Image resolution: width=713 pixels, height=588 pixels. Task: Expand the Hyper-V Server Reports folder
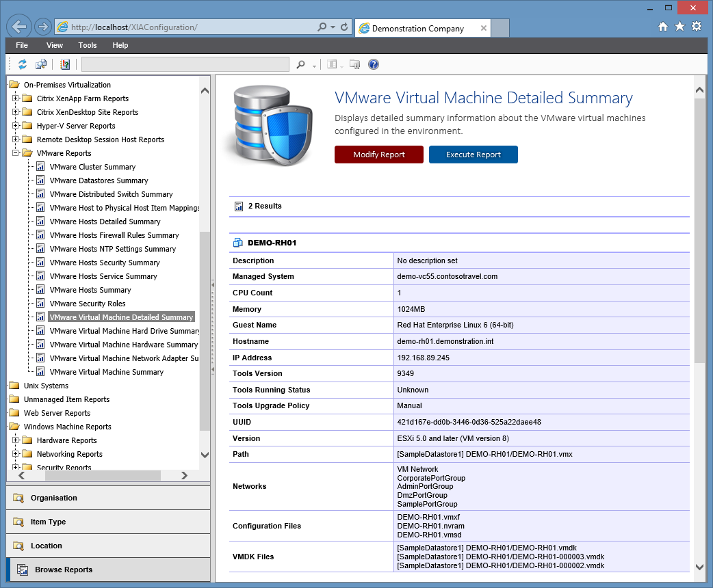pos(14,125)
